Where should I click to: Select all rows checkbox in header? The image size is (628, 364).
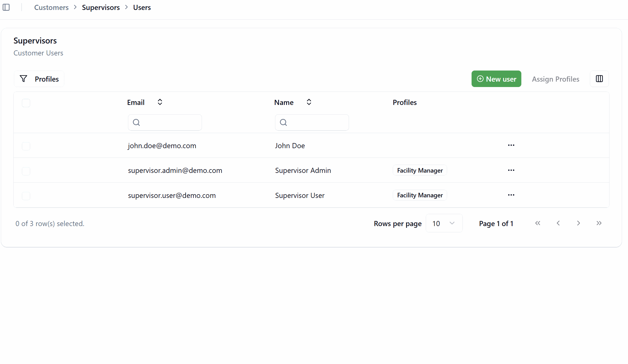click(x=26, y=103)
